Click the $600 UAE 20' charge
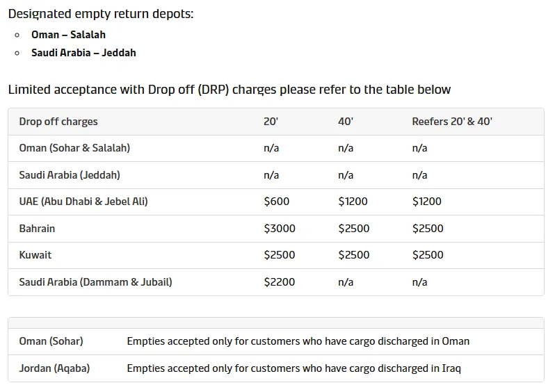This screenshot has height=392, width=555. 277,202
